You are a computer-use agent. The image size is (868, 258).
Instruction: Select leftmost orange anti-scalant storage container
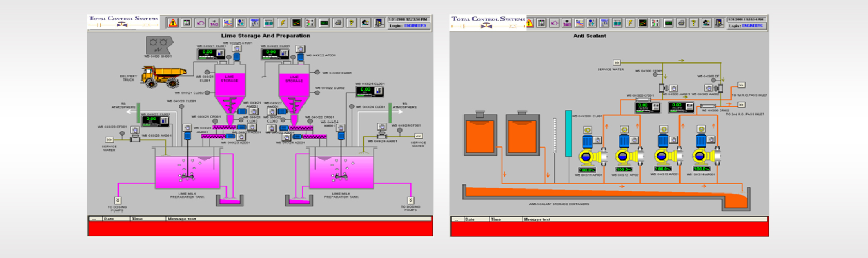[480, 135]
